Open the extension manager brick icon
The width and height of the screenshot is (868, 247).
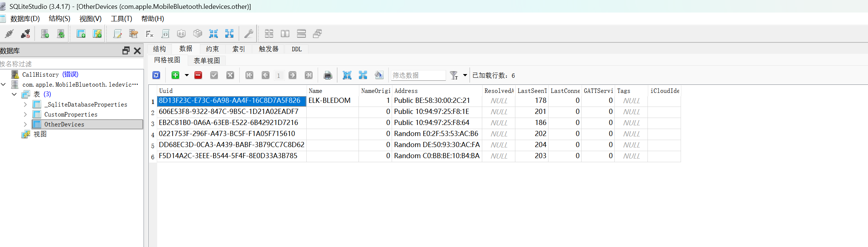click(198, 34)
